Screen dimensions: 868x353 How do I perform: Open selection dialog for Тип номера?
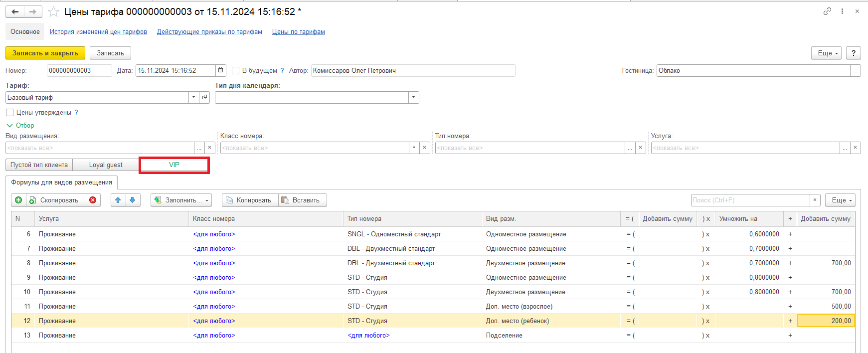630,148
